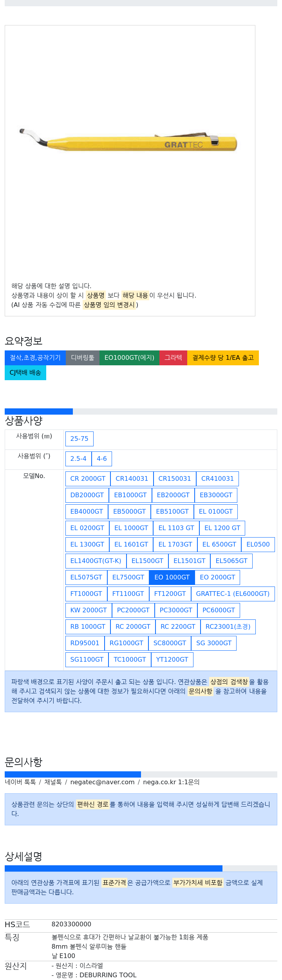
Task: Open model EL 0200GT
Action: pos(87,528)
